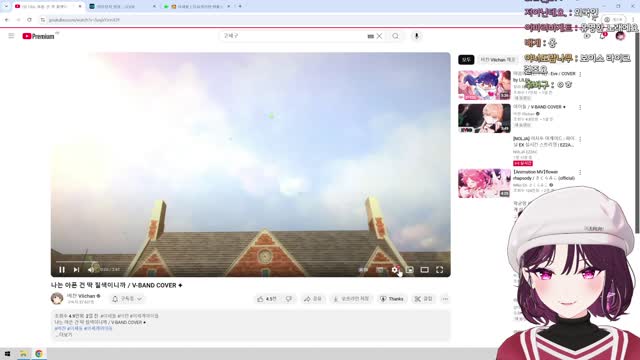Open the Vlichan channel name link
The height and width of the screenshot is (360, 640).
[x=81, y=296]
